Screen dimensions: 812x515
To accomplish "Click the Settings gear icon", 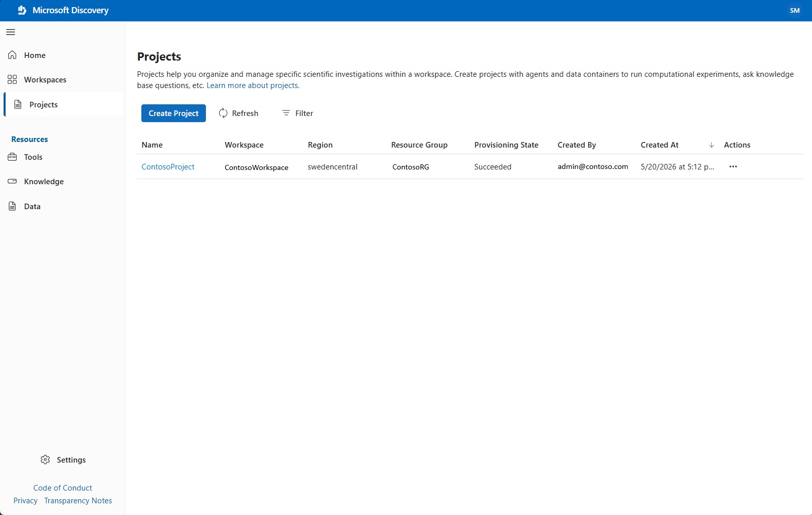I will [45, 460].
